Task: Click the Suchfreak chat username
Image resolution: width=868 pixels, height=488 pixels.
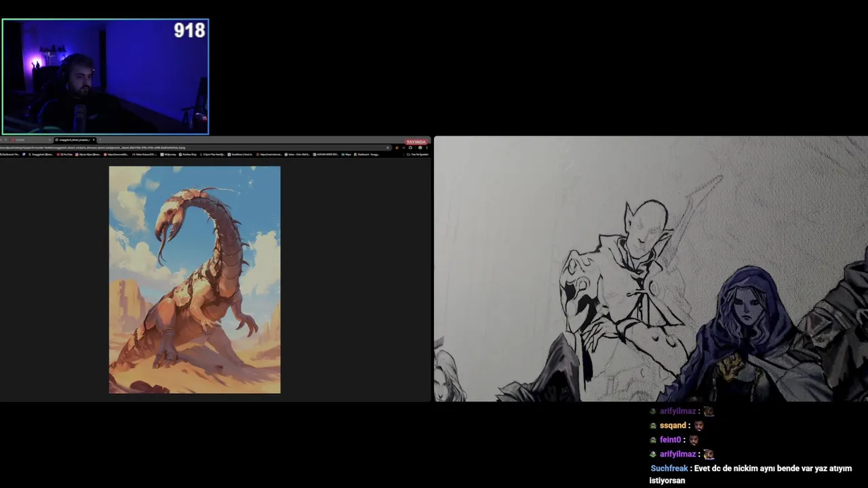Action: pos(669,468)
